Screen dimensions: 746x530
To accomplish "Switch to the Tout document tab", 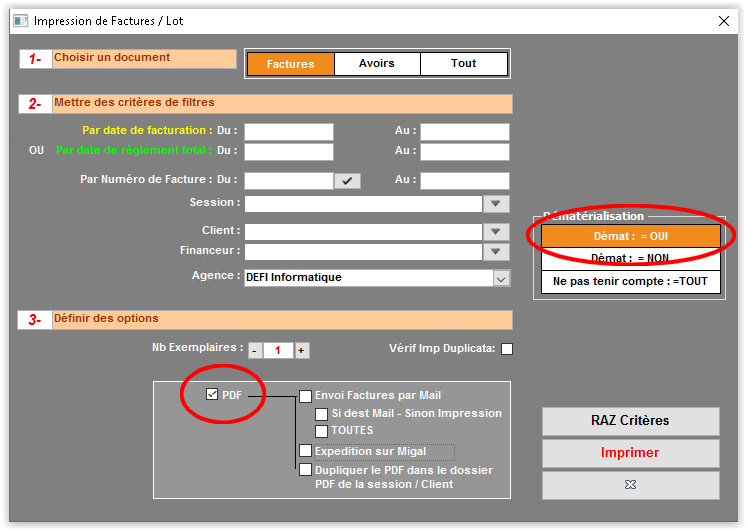I will [464, 64].
